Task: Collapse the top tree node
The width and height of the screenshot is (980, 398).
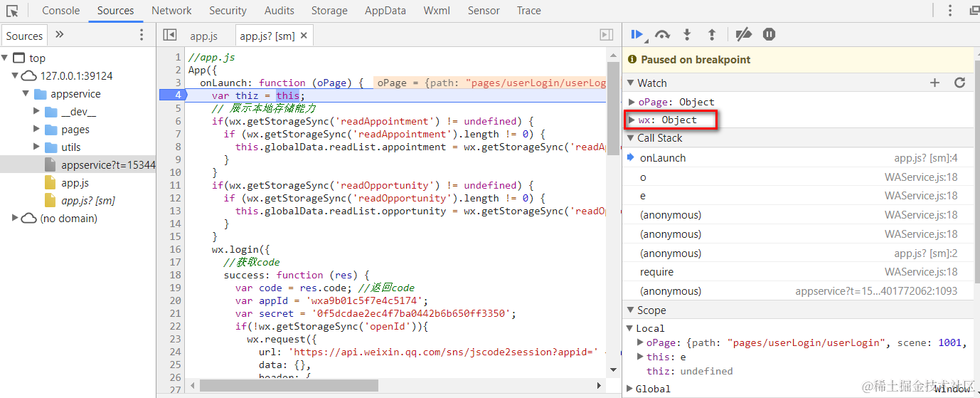Action: [6, 58]
